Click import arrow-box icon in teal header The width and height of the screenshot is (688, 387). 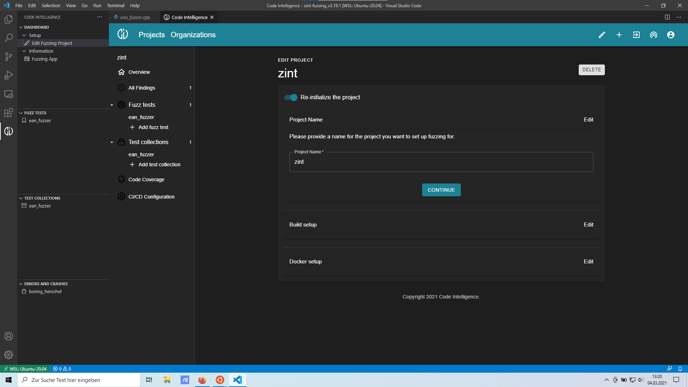(636, 35)
